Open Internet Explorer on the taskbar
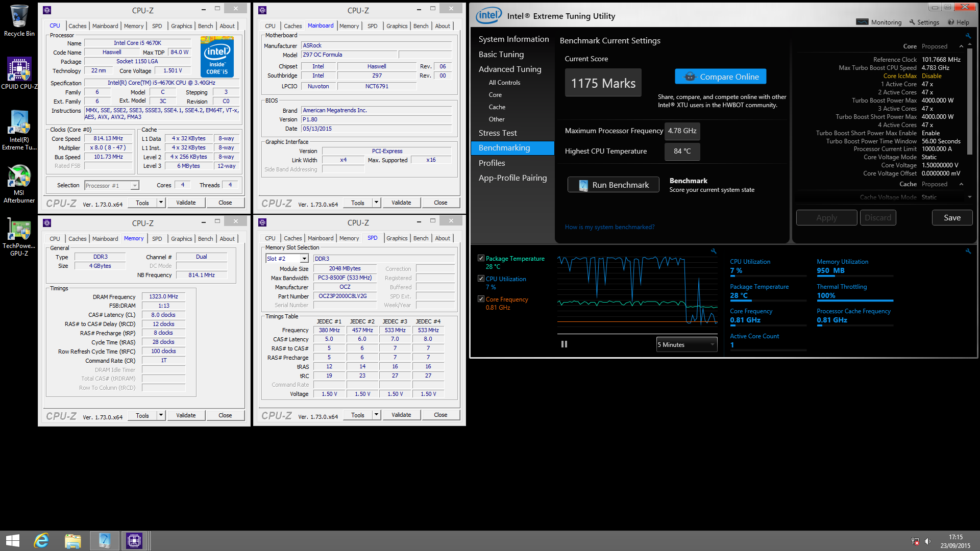Screen dimensions: 980x551 (41, 541)
